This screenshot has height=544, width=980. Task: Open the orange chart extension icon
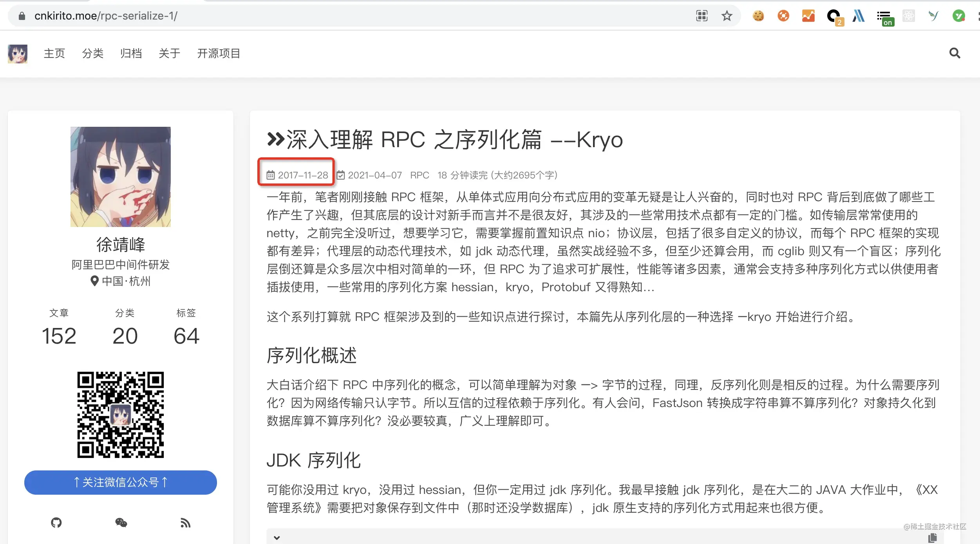[x=808, y=16]
